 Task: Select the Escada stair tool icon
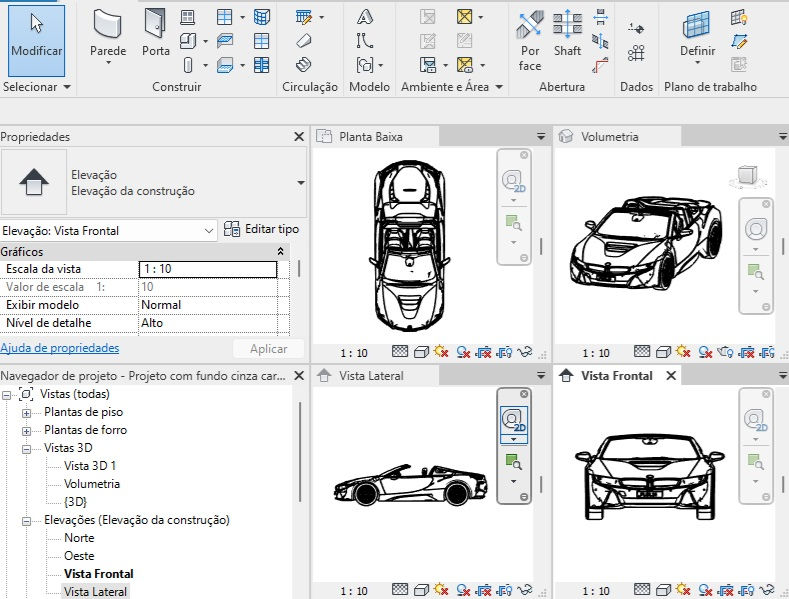(303, 65)
